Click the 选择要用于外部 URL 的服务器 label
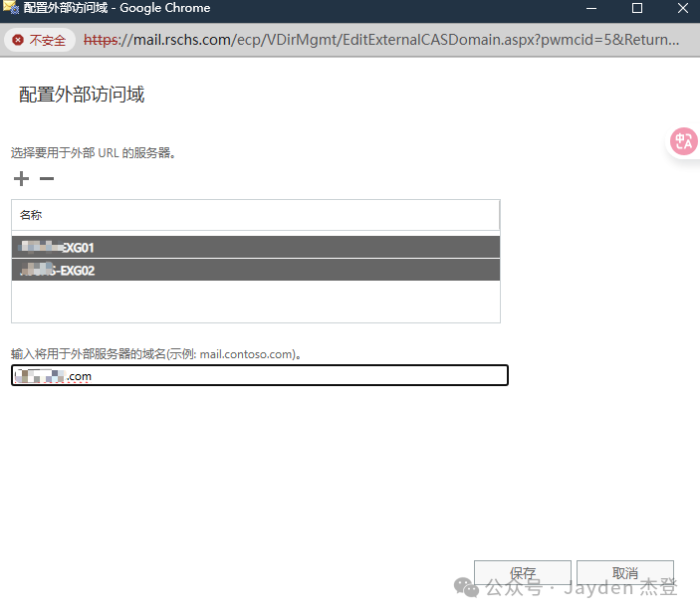This screenshot has height=615, width=700. point(94,153)
